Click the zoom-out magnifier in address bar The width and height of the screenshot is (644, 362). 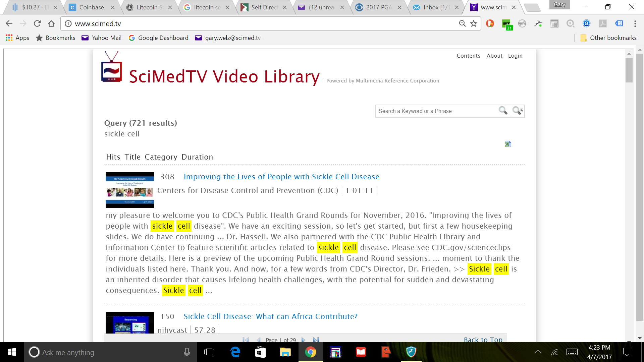pyautogui.click(x=462, y=23)
